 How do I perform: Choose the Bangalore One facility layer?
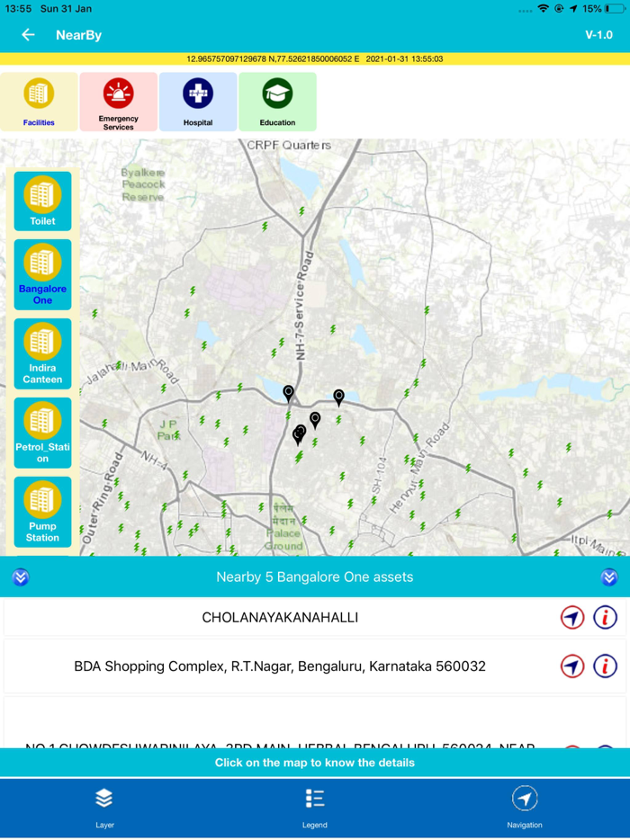42,274
